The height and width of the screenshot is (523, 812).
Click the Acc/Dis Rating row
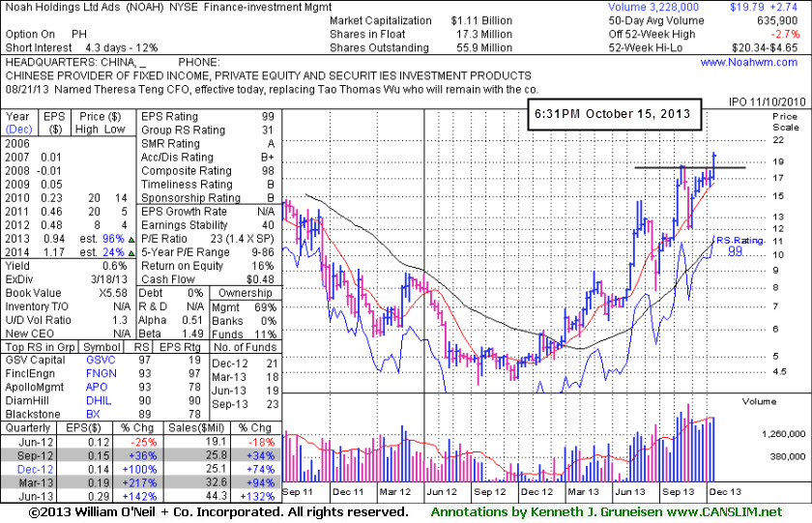pos(208,157)
